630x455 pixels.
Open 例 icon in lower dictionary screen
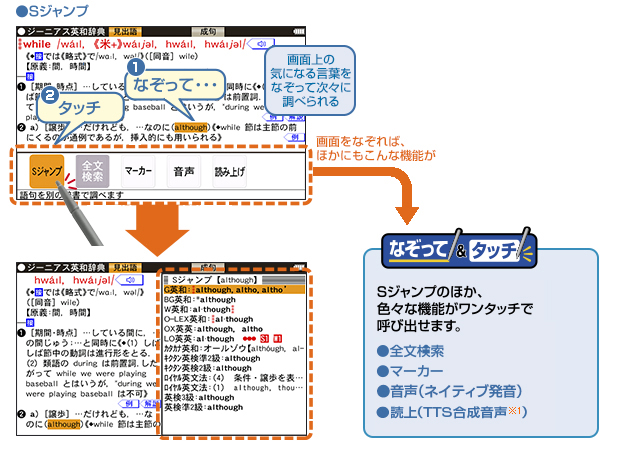click(128, 403)
